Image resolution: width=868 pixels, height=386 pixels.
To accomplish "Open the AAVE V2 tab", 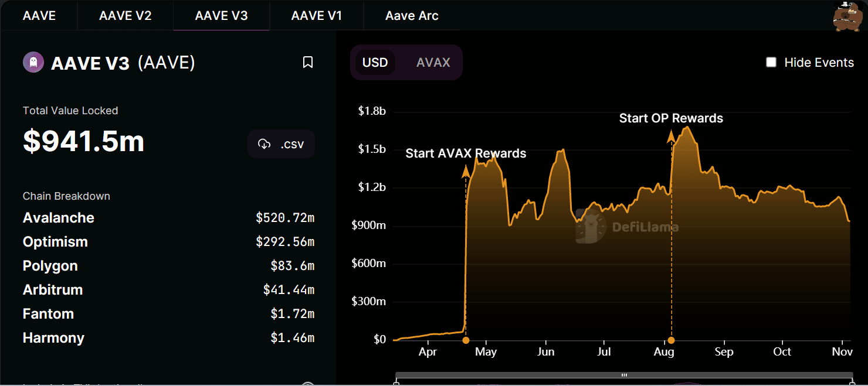I will pos(126,16).
